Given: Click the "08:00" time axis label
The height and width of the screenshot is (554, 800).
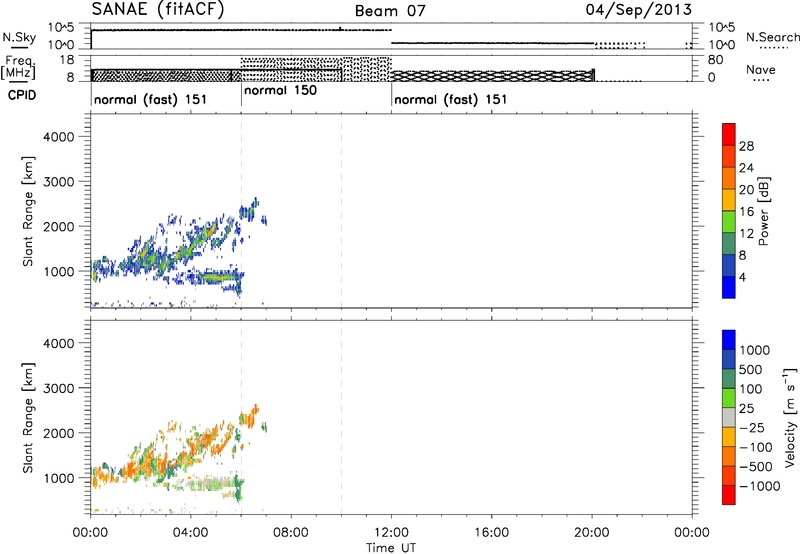Looking at the screenshot, I should [290, 533].
